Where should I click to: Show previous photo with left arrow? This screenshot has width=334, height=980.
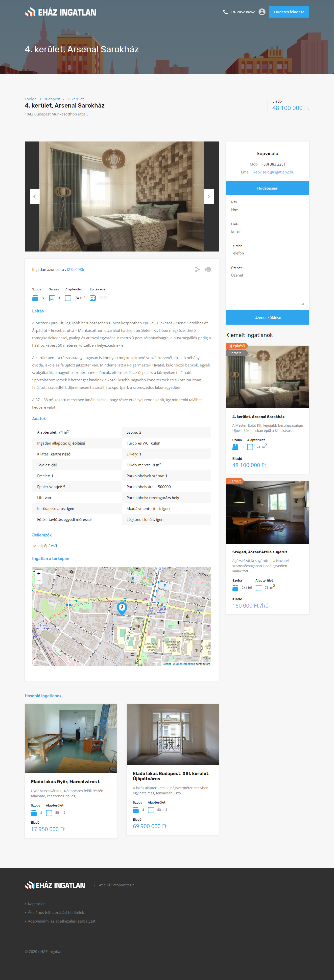[x=35, y=196]
